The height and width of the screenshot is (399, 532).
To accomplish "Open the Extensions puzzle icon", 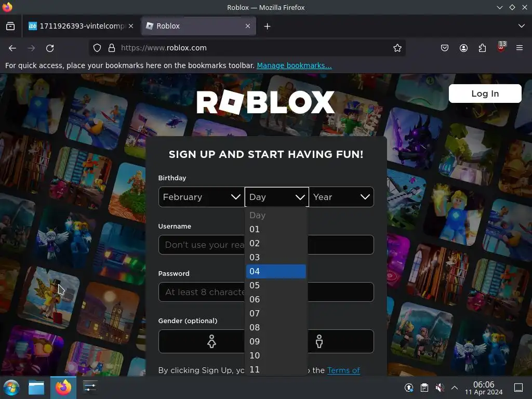I will click(482, 48).
